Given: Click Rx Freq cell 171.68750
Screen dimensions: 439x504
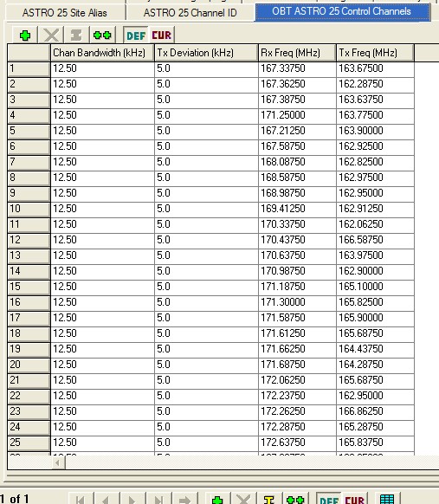Looking at the screenshot, I should click(x=297, y=365).
